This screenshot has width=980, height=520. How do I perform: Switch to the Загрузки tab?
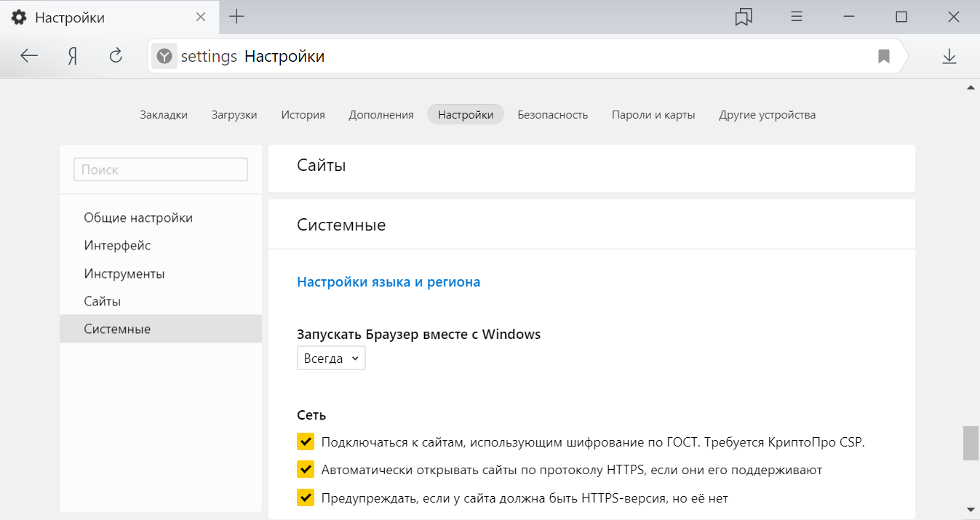[234, 114]
